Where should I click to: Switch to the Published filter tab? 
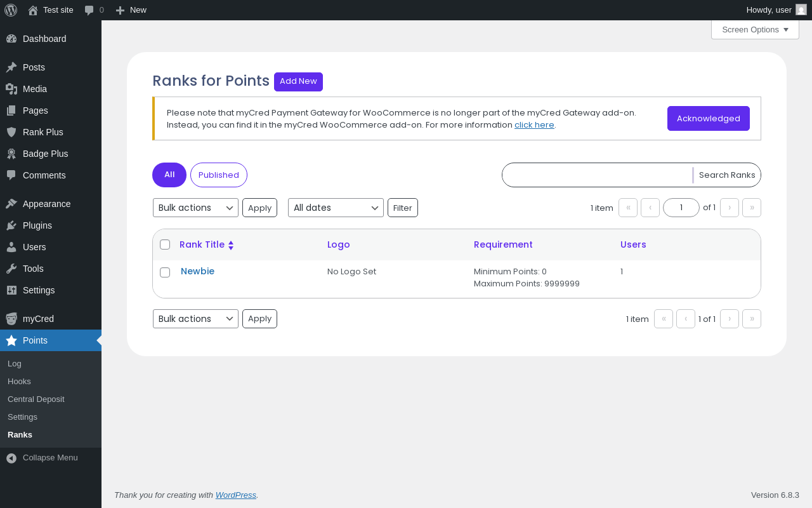pos(219,175)
